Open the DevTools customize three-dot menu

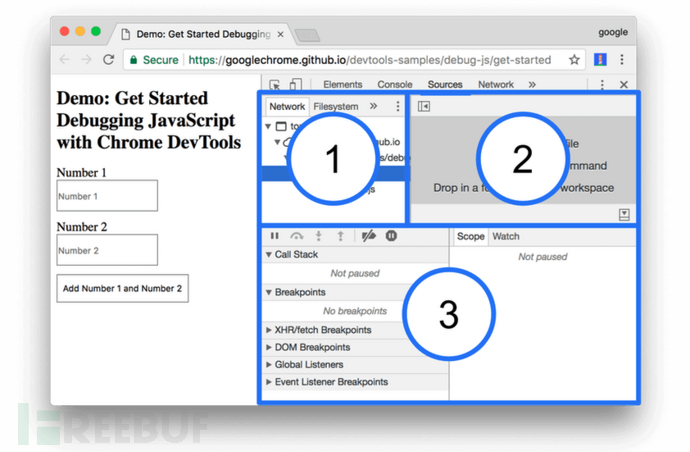(x=602, y=85)
